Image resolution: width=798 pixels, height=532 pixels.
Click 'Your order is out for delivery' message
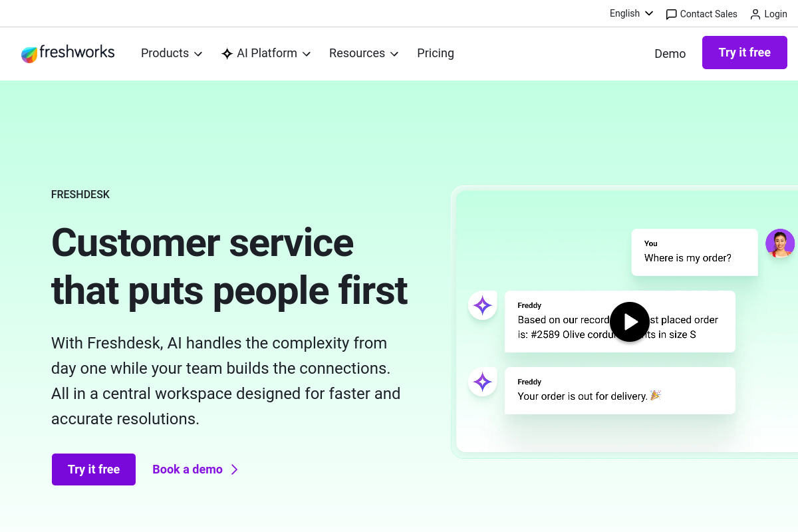coord(620,390)
